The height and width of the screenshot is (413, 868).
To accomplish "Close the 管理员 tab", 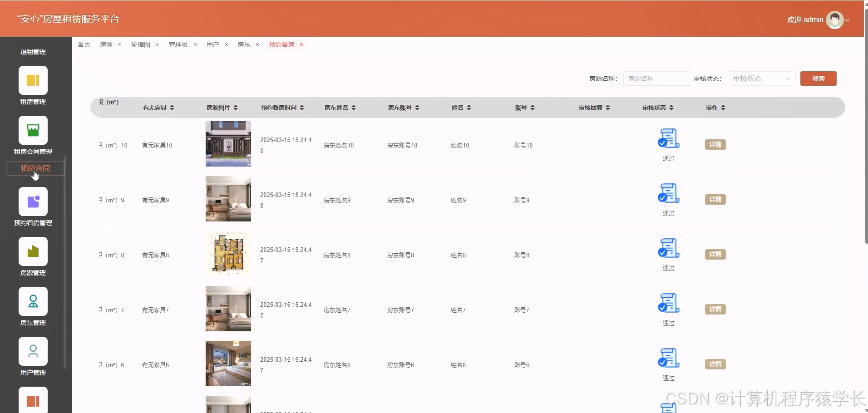I will click(x=195, y=44).
